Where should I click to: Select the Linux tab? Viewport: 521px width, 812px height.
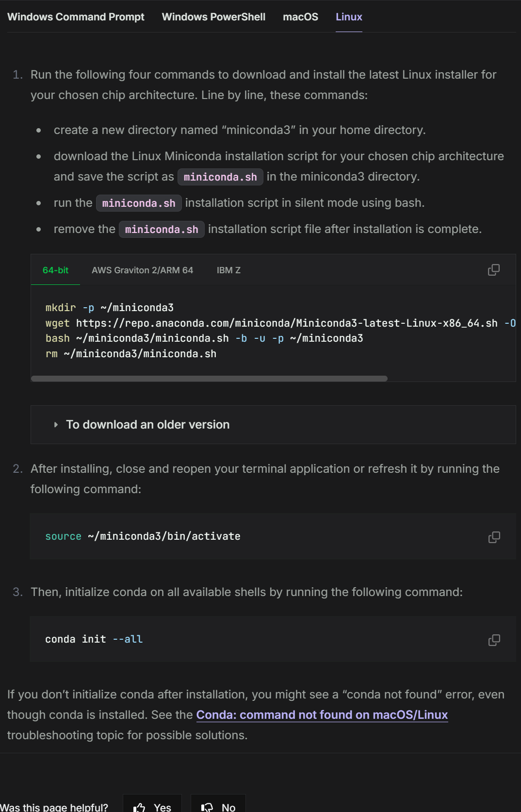point(349,17)
